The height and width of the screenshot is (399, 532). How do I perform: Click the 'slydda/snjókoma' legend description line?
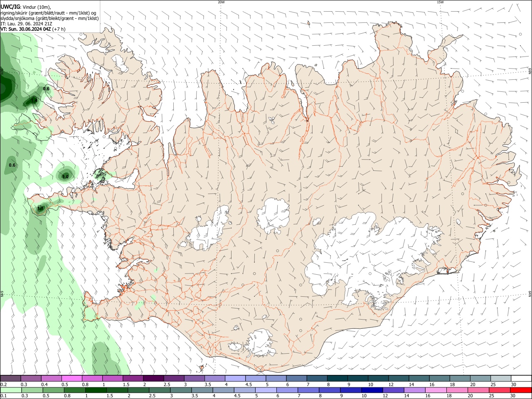tap(50, 18)
